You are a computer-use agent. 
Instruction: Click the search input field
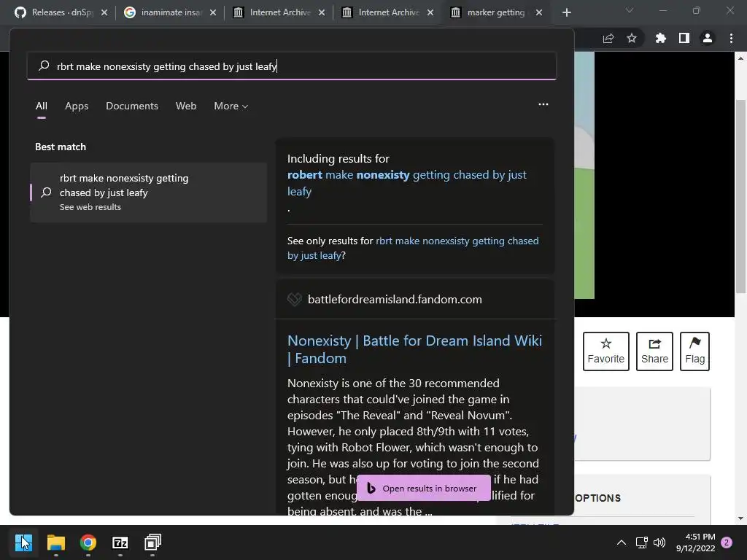pos(292,66)
